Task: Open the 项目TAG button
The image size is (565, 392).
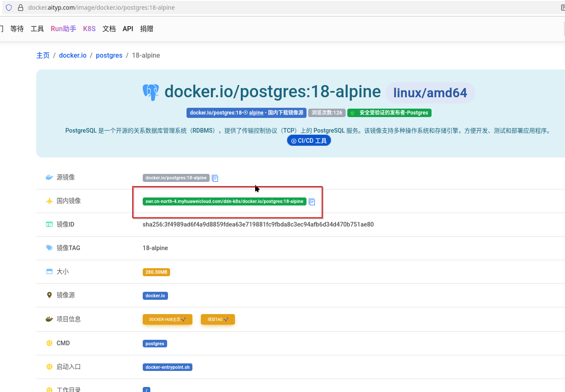Action: point(218,320)
